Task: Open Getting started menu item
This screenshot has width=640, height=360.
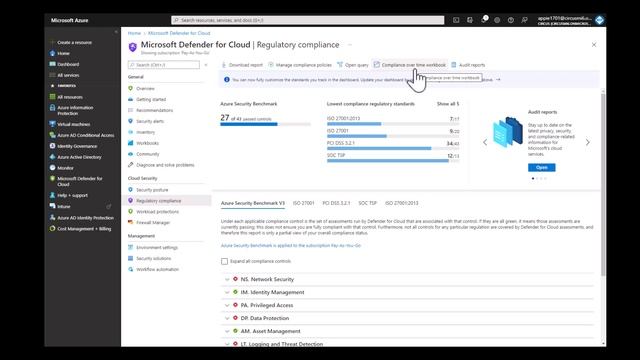Action: click(151, 100)
